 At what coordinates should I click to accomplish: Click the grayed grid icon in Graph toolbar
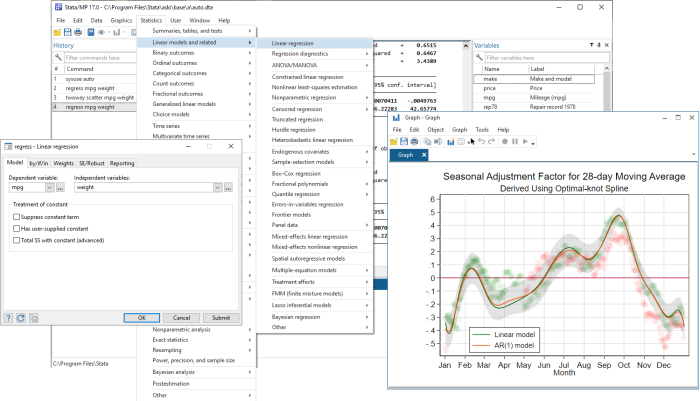click(461, 142)
